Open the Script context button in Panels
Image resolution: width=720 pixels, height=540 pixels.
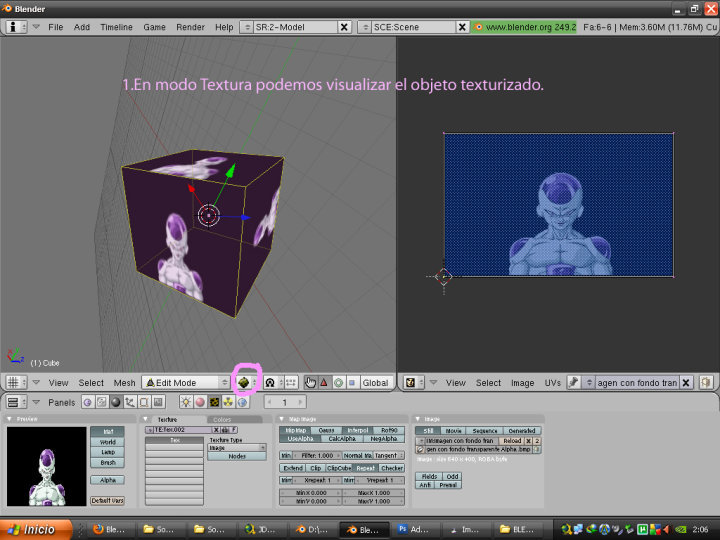pos(101,402)
